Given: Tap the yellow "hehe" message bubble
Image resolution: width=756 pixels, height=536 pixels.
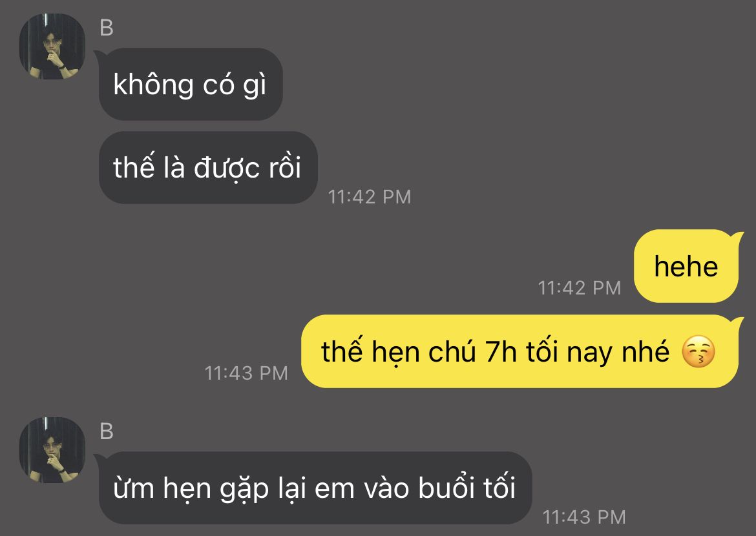Looking at the screenshot, I should click(x=686, y=266).
